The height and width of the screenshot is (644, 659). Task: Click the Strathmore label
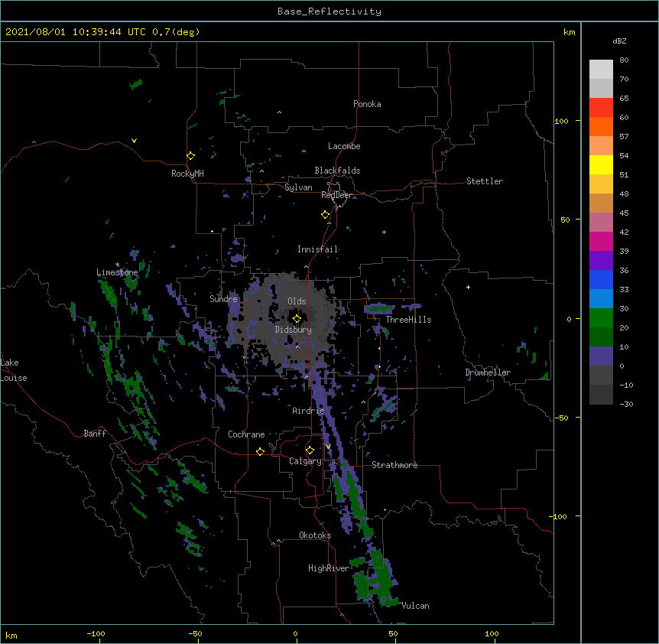pyautogui.click(x=394, y=465)
